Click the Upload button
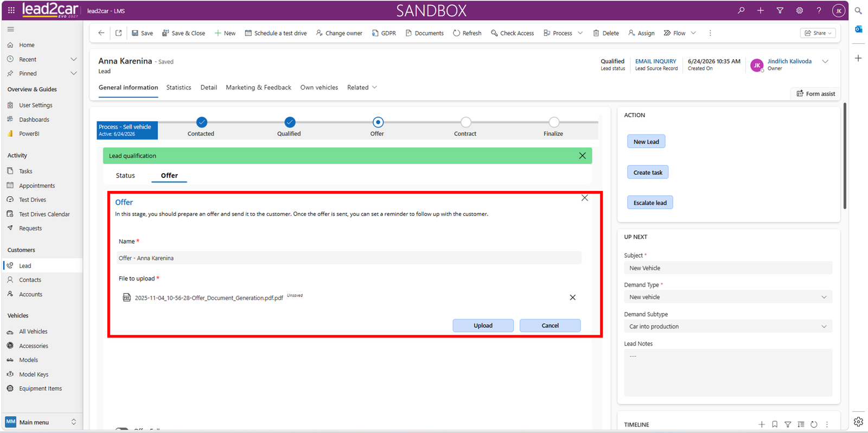Viewport: 868px width, 433px height. click(x=483, y=326)
